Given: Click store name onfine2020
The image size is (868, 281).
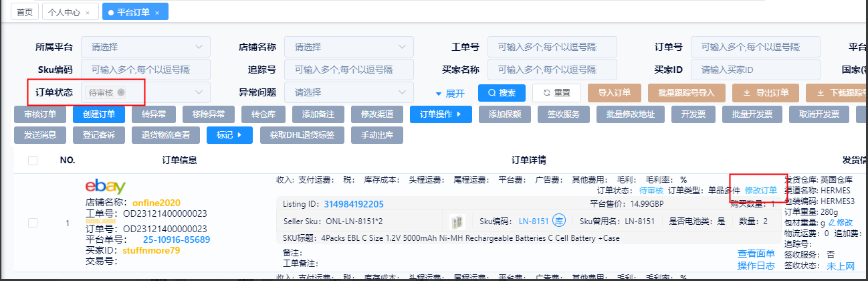Looking at the screenshot, I should tap(156, 203).
